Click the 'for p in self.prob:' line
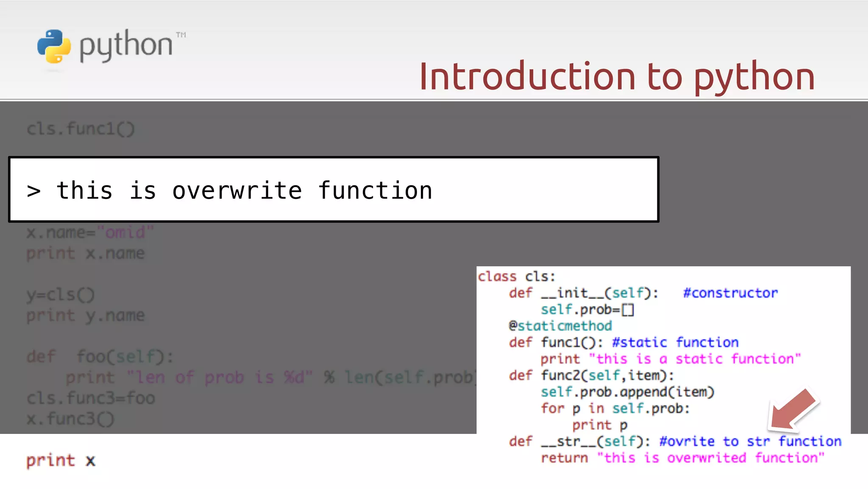Image resolution: width=868 pixels, height=489 pixels. [615, 408]
